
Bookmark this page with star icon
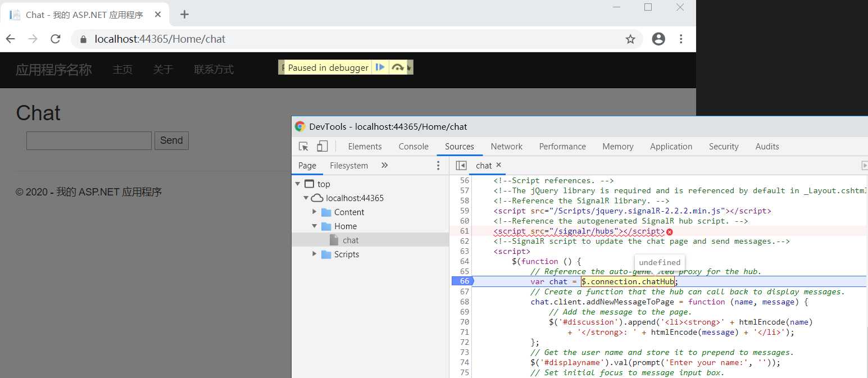pos(630,39)
